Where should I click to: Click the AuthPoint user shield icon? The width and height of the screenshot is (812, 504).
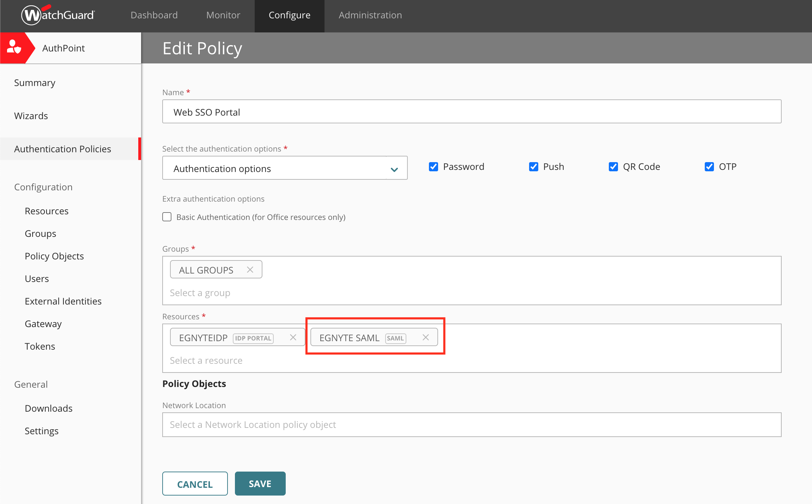click(x=14, y=48)
